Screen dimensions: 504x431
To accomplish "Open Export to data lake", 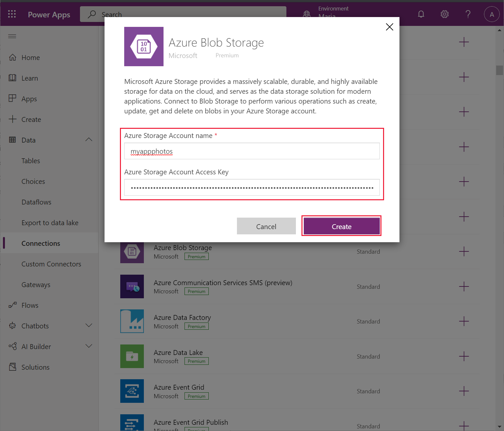I will tap(49, 223).
